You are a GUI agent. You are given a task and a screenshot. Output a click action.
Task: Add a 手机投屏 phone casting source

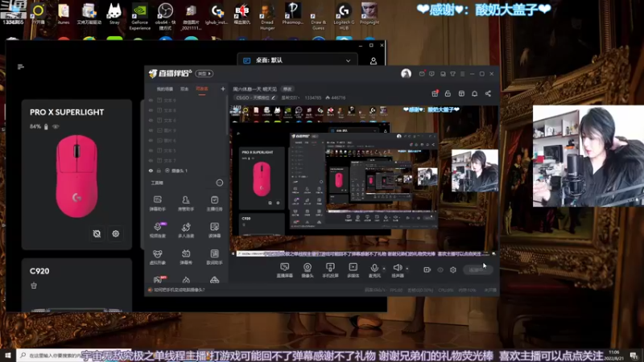[330, 270]
